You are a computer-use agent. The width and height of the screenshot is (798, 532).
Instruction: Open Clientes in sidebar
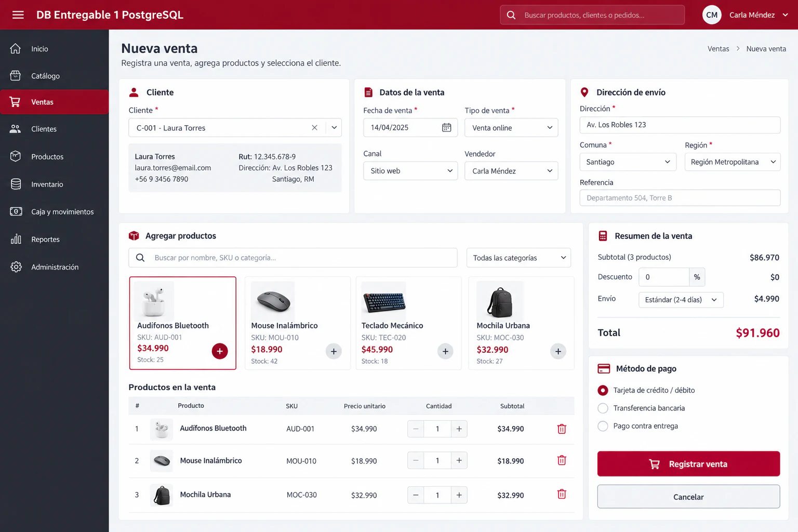pyautogui.click(x=54, y=129)
